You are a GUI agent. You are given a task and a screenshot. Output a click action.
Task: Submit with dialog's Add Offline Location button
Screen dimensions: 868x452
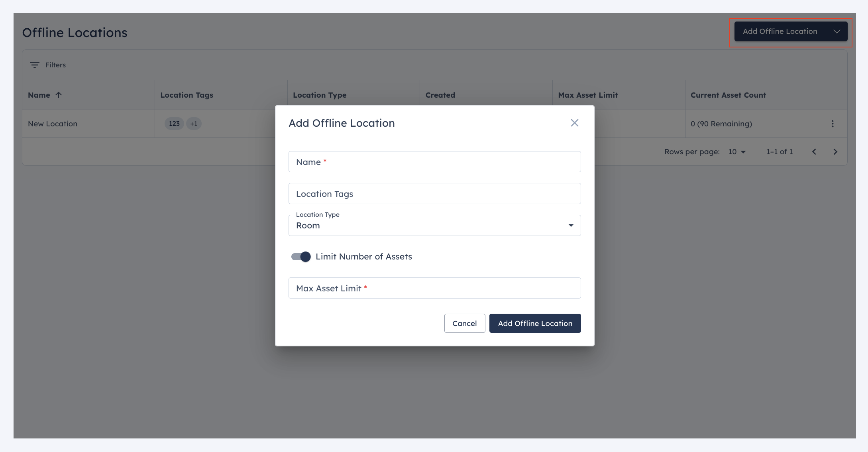(x=535, y=323)
